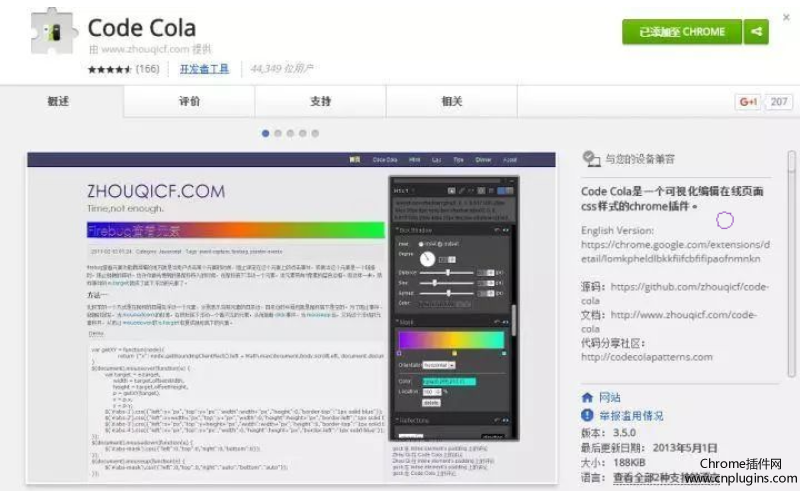The image size is (802, 491).
Task: Switch to the 概述 tab
Action: [x=58, y=101]
